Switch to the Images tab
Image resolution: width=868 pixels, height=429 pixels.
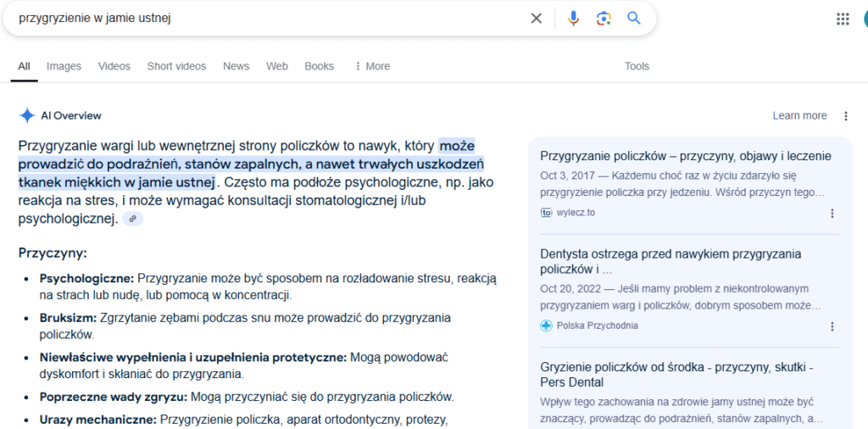click(64, 66)
